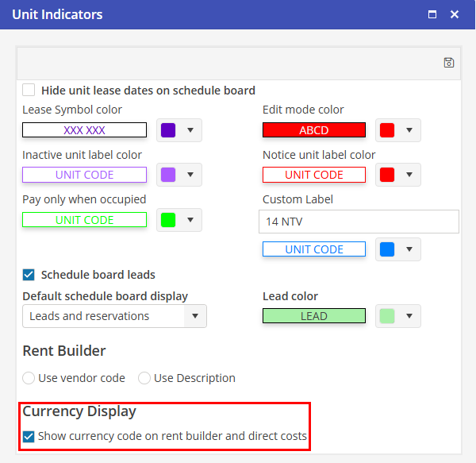Open Inactive unit label color dropdown arrow
Viewport: 476px width, 463px height.
190,175
